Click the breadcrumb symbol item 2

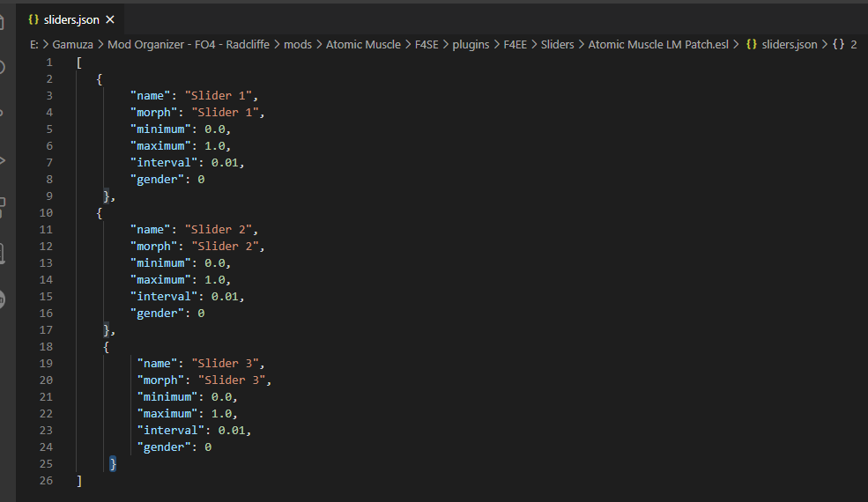[854, 44]
